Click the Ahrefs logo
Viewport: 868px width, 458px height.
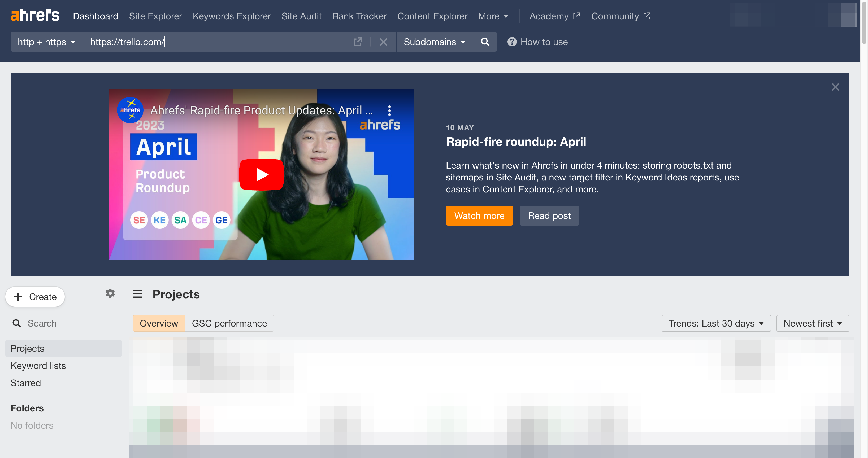point(35,15)
